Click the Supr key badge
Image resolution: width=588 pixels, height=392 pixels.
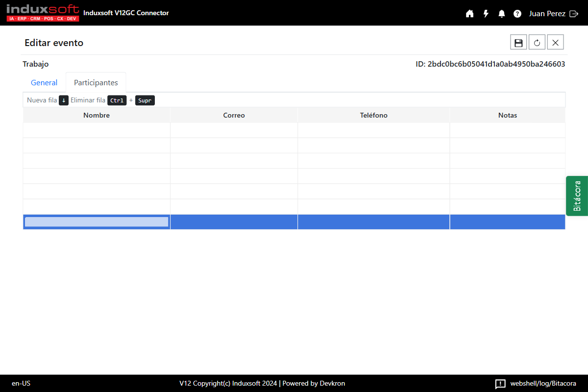tap(145, 100)
